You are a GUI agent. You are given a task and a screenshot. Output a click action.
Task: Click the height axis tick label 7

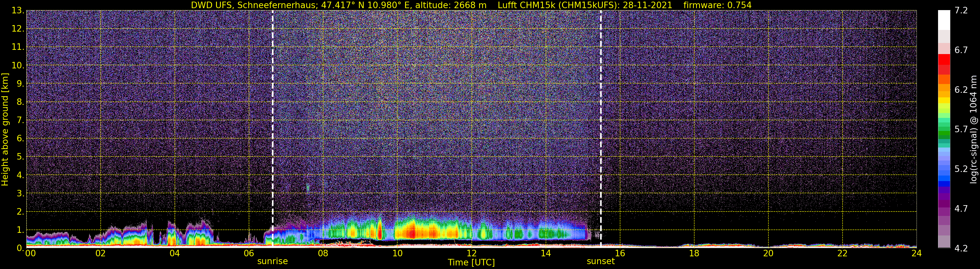point(20,120)
